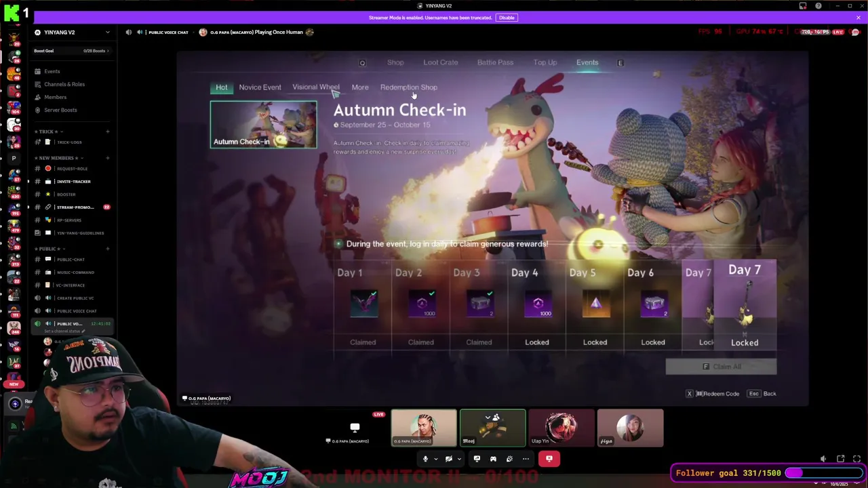The height and width of the screenshot is (488, 868).
Task: Open the Redemption Shop sub-tab
Action: point(409,87)
